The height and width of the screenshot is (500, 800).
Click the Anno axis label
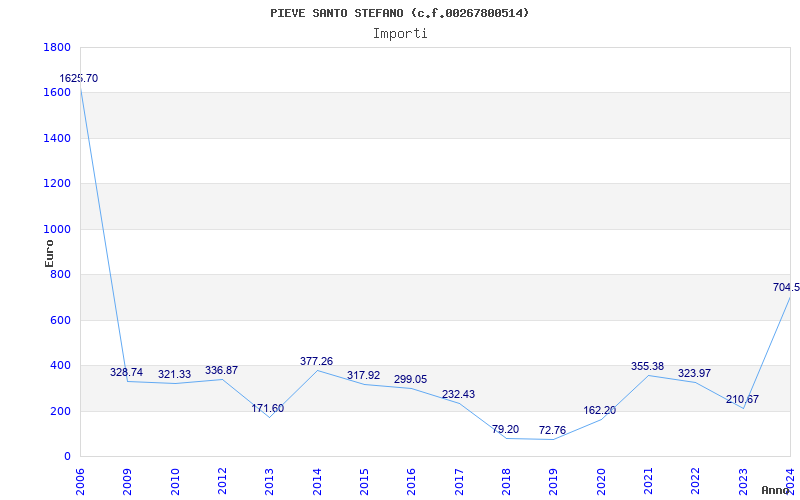tap(775, 490)
